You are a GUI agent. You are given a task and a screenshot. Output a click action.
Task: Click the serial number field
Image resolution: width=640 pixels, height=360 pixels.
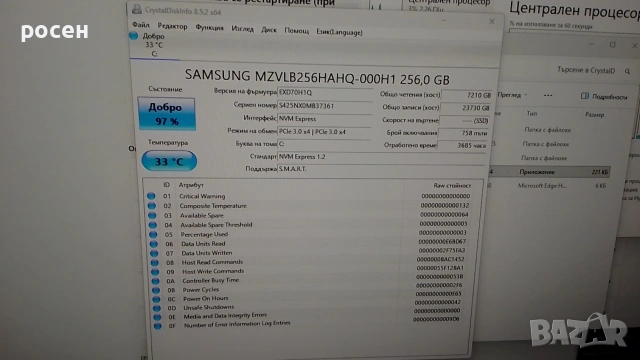point(324,106)
